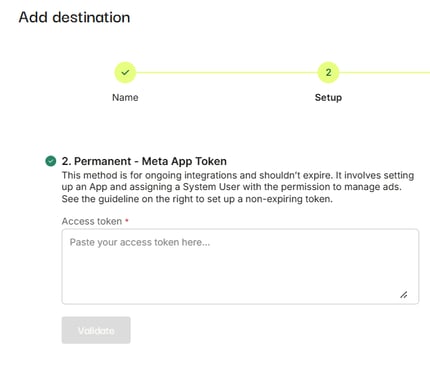The image size is (430, 378).
Task: Click the word 'Permanent' in the heading
Action: 102,161
